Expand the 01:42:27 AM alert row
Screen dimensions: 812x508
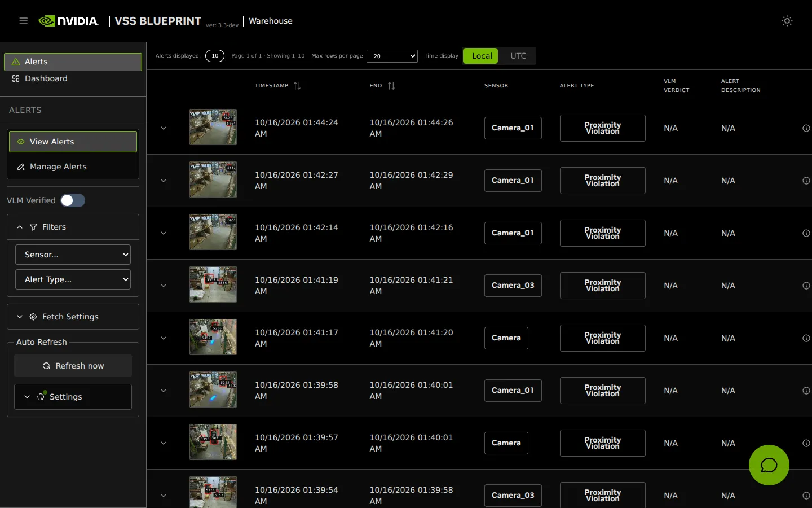[164, 181]
